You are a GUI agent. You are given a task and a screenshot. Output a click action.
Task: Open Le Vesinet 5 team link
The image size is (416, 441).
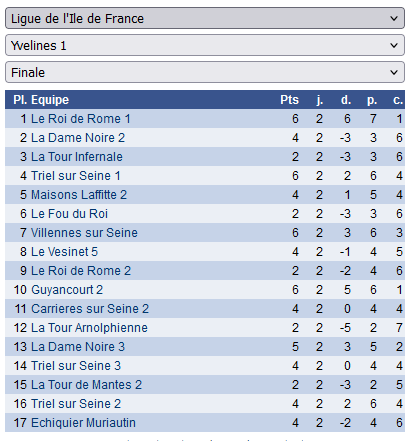[x=64, y=252]
